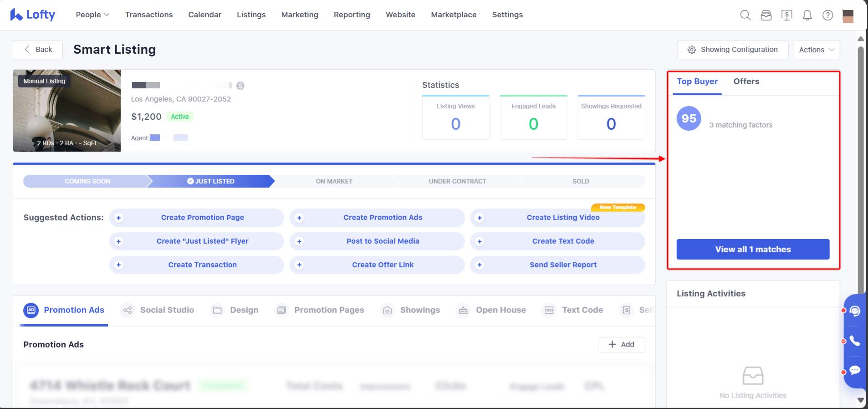Open Showing Configuration settings
Image resolution: width=868 pixels, height=409 pixels.
click(732, 50)
